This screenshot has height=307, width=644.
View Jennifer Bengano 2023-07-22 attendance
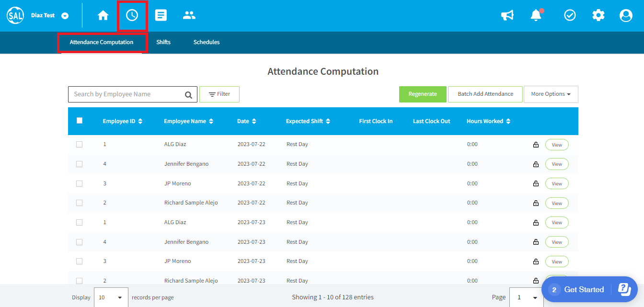(x=557, y=164)
